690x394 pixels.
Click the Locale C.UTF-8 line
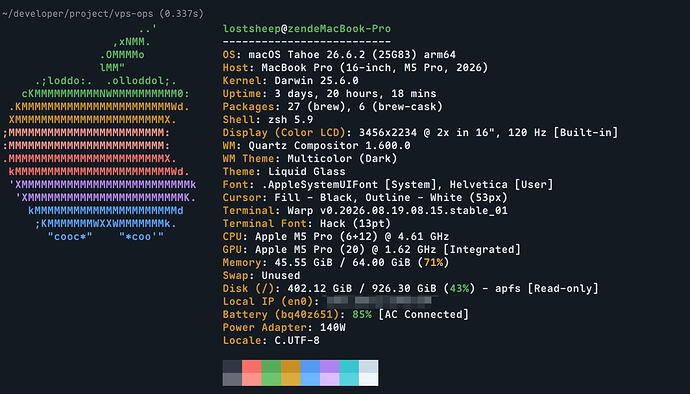click(x=271, y=340)
